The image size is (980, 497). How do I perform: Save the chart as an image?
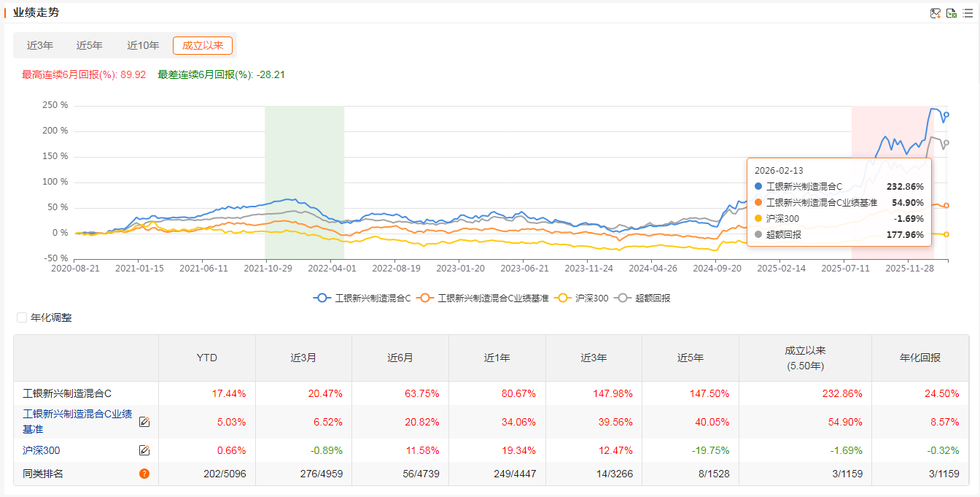(936, 13)
